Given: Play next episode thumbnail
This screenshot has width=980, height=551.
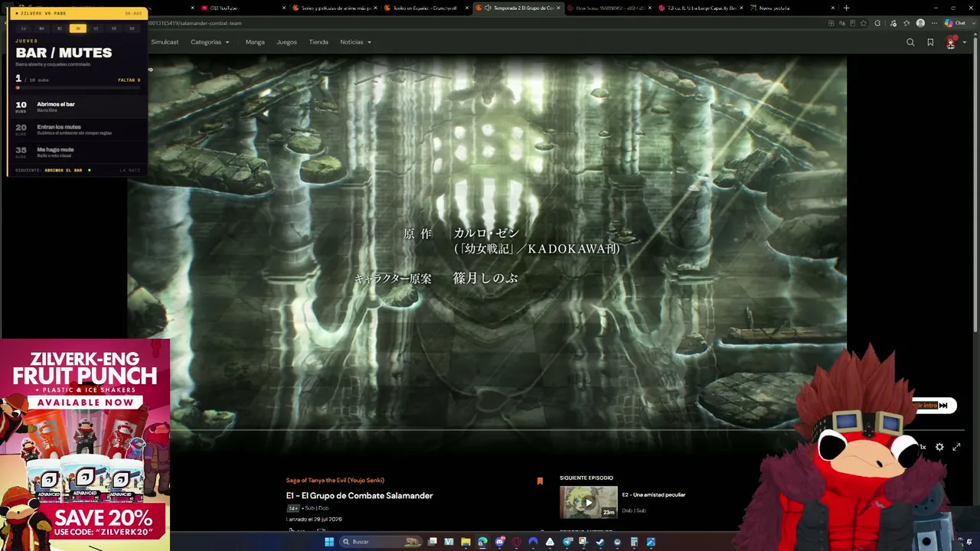Looking at the screenshot, I should pyautogui.click(x=588, y=503).
